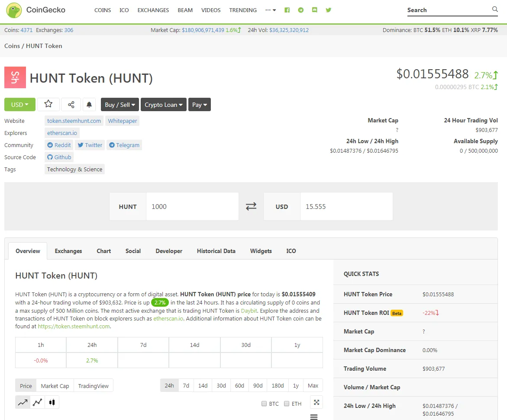Select the Overview tab

(x=28, y=251)
